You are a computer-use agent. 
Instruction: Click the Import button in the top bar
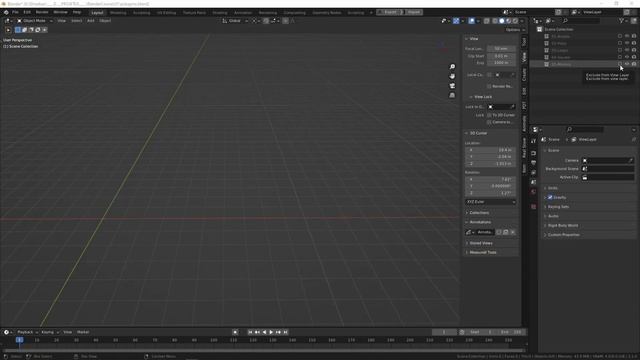pos(413,12)
